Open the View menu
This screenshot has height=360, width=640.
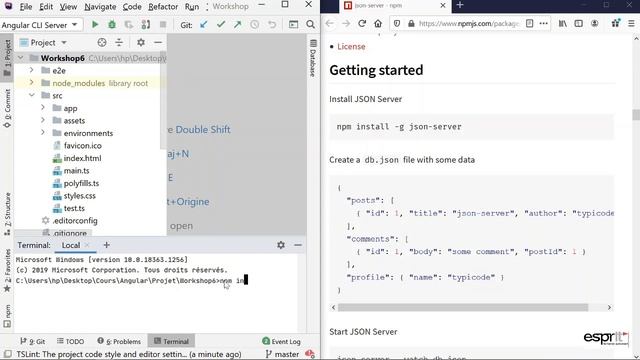[68, 7]
